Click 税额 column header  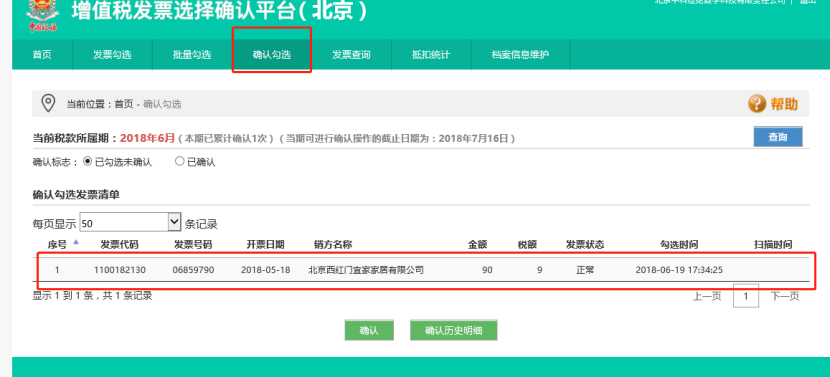coord(527,245)
